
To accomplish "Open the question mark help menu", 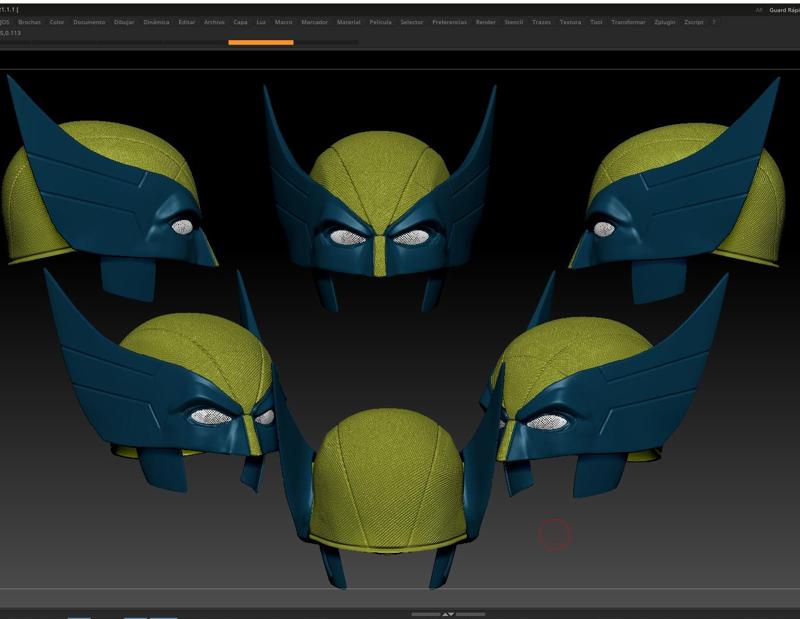I will [714, 22].
